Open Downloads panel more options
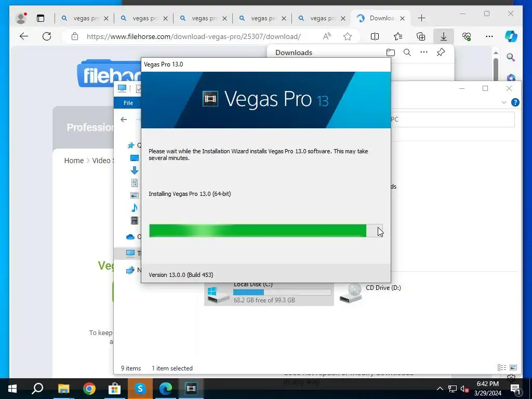Screen dimensions: 532x399 424,52
